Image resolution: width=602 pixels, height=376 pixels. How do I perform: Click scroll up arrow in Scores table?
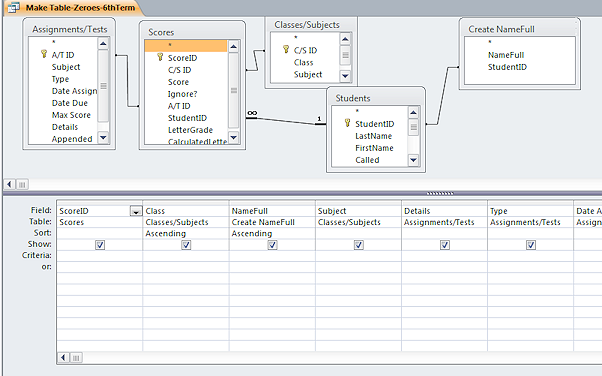[x=233, y=47]
